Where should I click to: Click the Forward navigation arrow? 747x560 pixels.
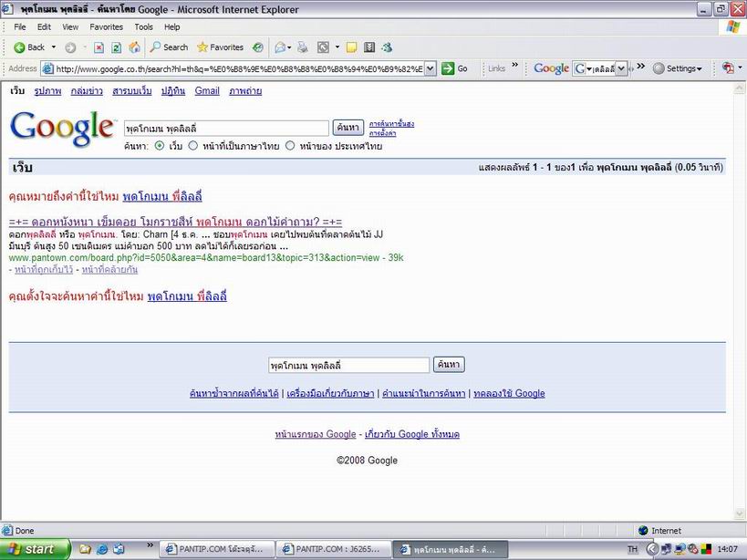coord(70,47)
